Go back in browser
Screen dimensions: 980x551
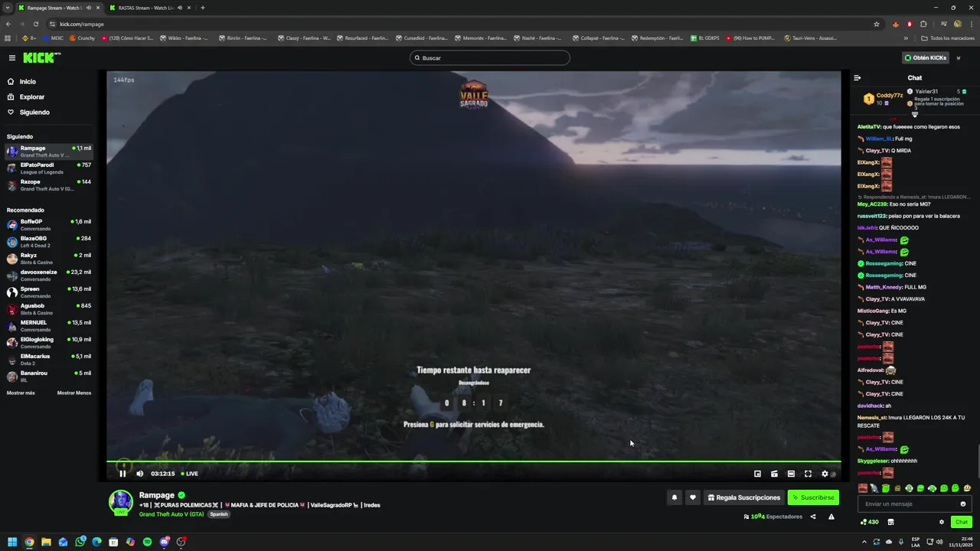8,24
